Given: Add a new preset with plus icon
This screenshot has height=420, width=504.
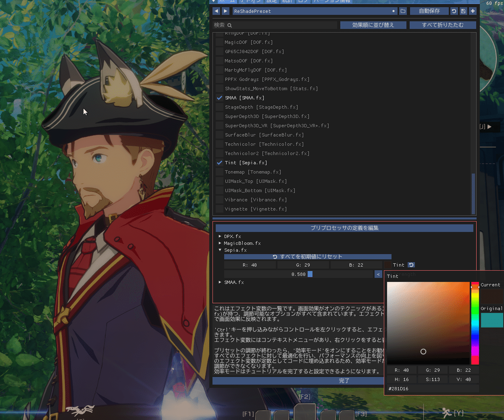Looking at the screenshot, I should 472,11.
